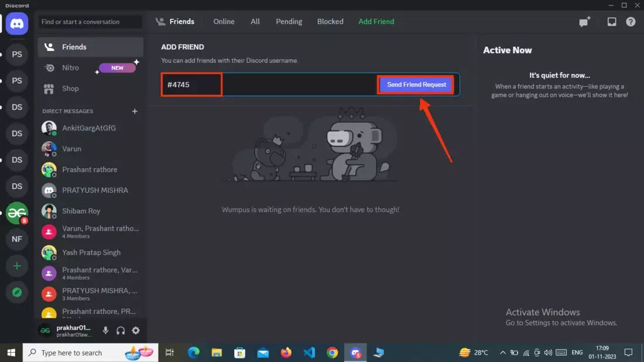Open Nitro page in sidebar
The height and width of the screenshot is (362, 644).
coord(90,68)
